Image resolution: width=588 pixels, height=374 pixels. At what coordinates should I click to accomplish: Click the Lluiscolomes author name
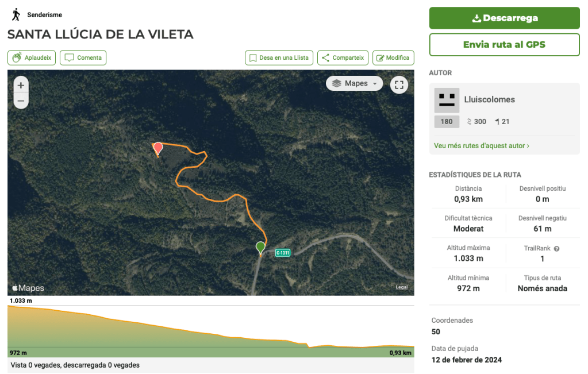(489, 99)
